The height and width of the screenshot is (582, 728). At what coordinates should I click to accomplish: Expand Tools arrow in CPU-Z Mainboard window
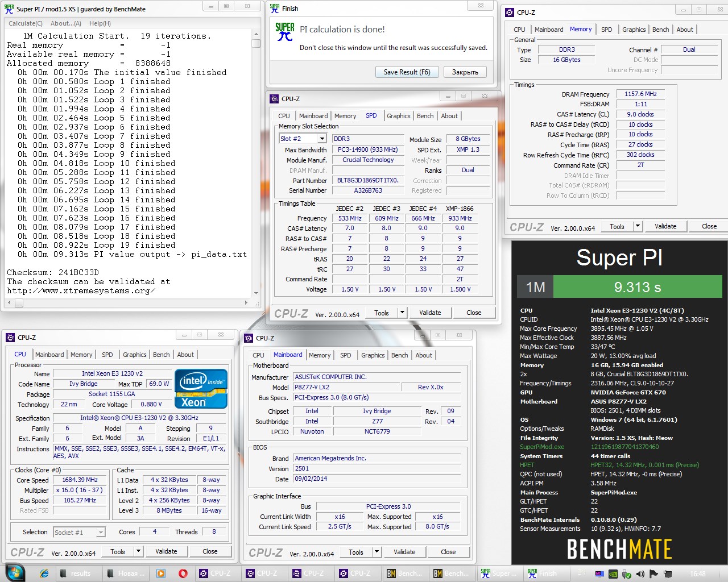(377, 552)
